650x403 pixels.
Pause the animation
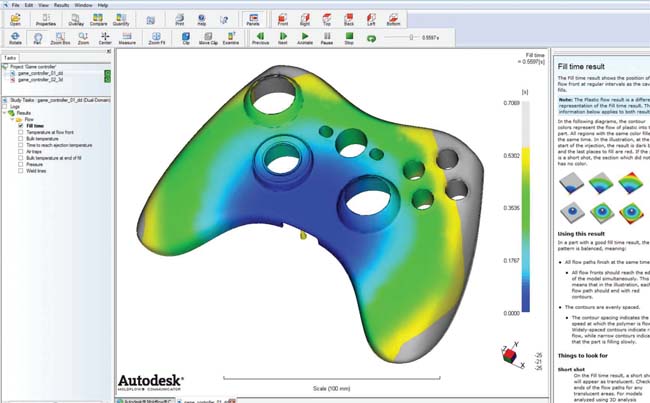327,38
